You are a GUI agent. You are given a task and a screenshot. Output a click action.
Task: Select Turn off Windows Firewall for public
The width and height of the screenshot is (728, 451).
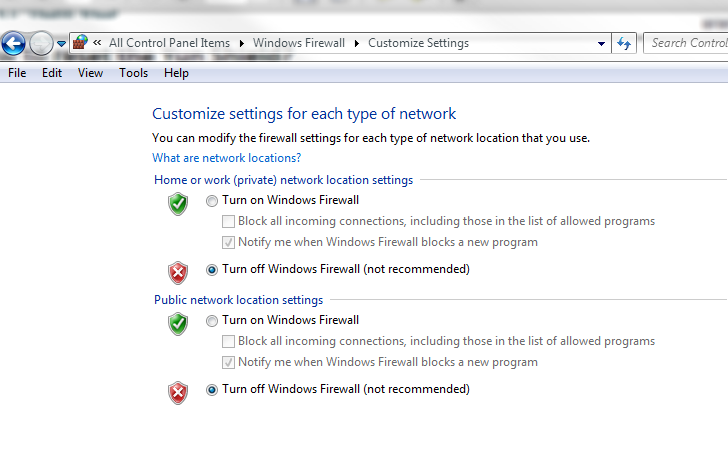click(212, 390)
